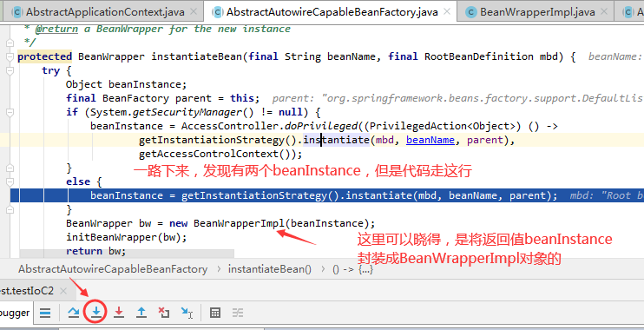Click the doPrivileged method call
The width and height of the screenshot is (644, 330).
coord(321,126)
